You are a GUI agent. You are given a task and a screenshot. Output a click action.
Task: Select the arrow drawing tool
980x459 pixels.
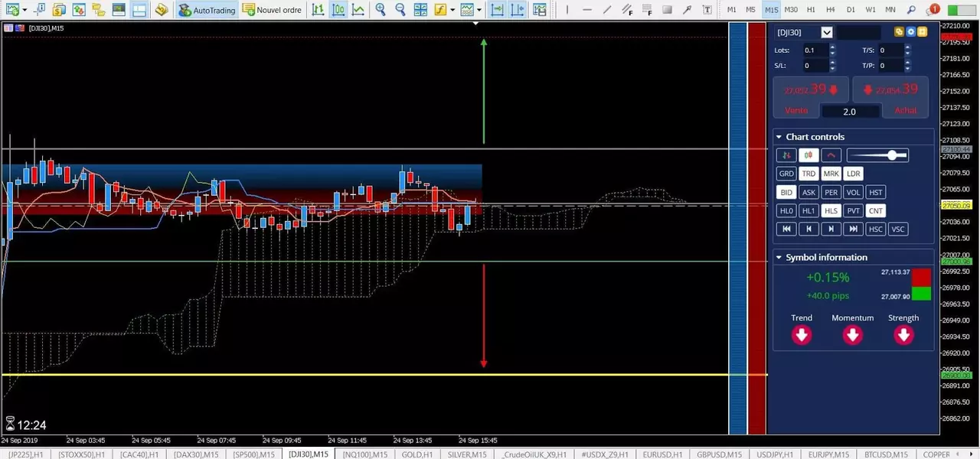[687, 10]
